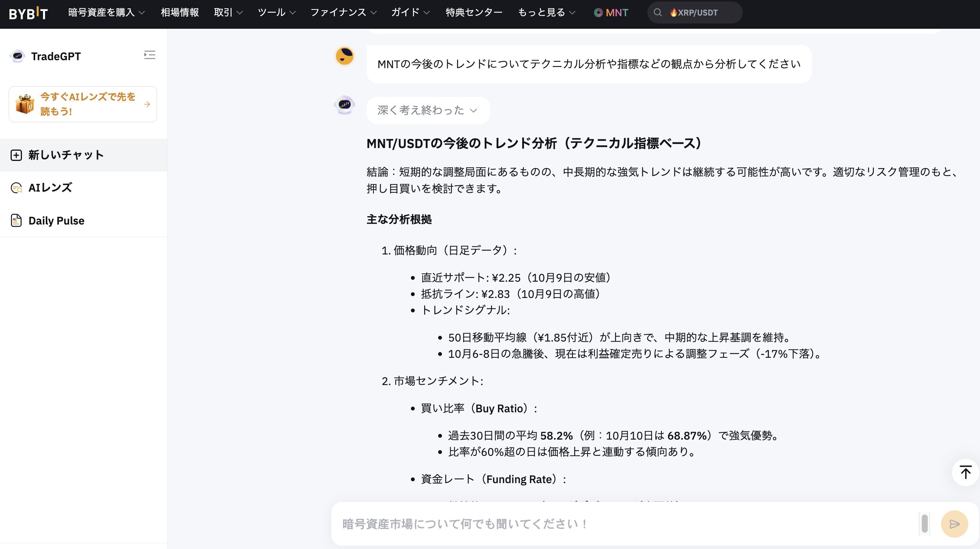This screenshot has width=980, height=549.
Task: Expand the 深く考え終わった reasoning dropdown
Action: pos(428,111)
